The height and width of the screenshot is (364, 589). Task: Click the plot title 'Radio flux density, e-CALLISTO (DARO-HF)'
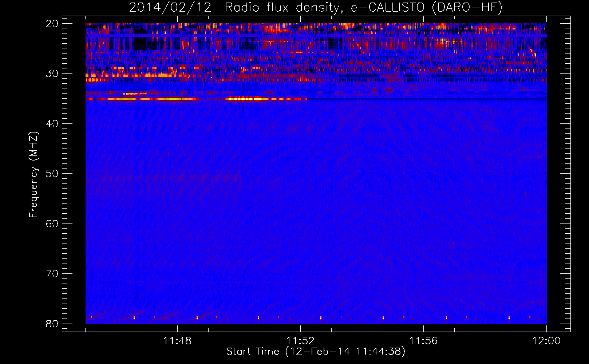(x=363, y=7)
